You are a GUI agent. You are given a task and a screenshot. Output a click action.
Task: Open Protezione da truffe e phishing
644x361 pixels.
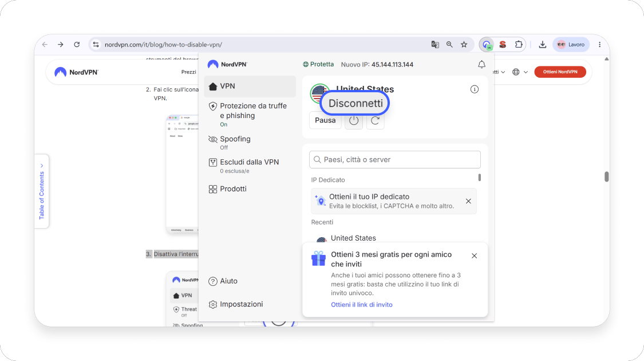250,115
